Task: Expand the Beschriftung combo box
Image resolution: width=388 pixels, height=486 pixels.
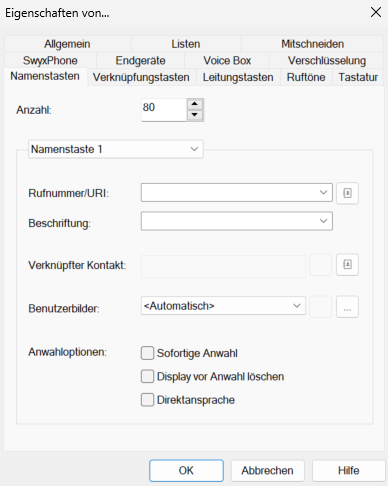Action: 323,221
